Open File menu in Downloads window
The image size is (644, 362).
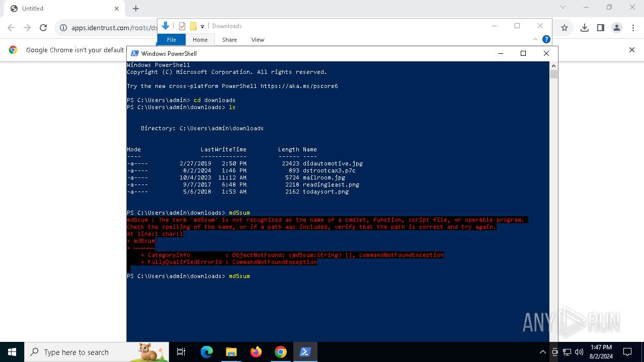pos(172,40)
